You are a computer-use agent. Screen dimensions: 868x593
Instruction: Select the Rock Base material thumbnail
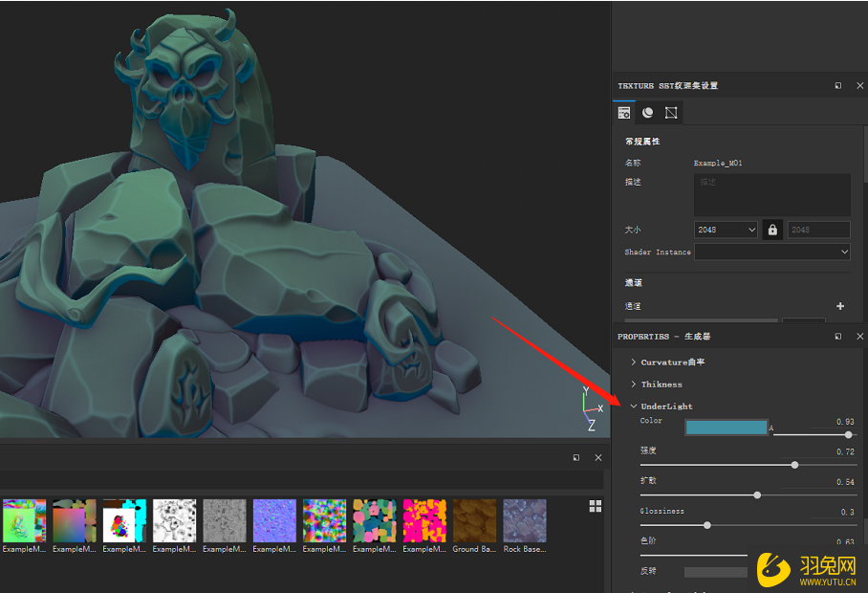[525, 521]
